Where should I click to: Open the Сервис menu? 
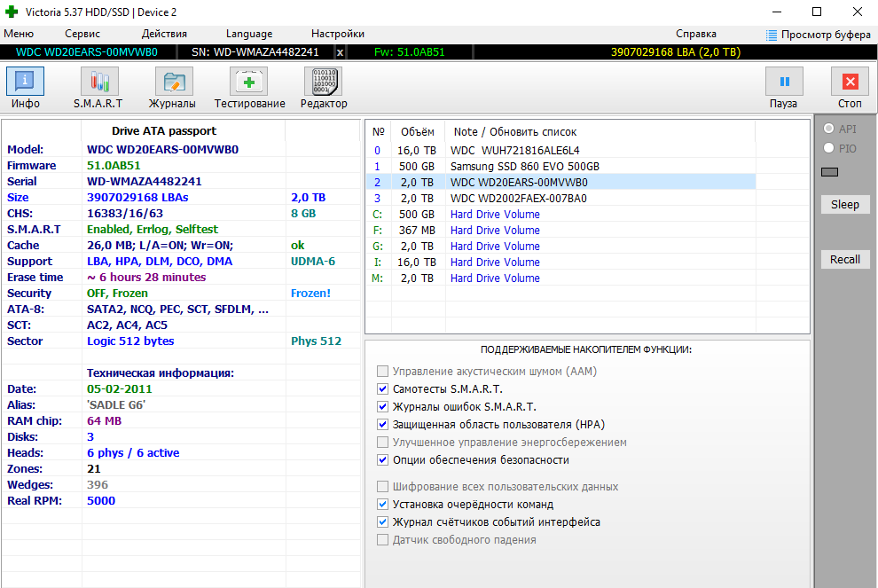(x=82, y=34)
